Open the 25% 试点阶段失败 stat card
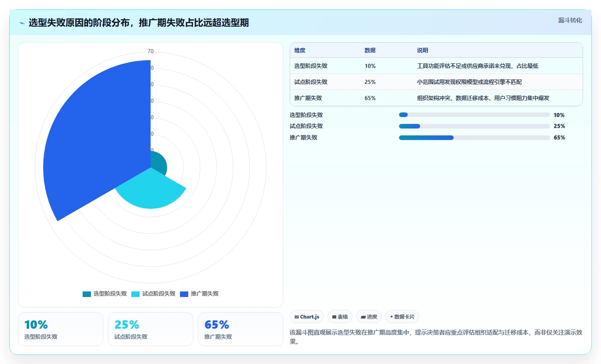The width and height of the screenshot is (601, 364). pos(151,329)
